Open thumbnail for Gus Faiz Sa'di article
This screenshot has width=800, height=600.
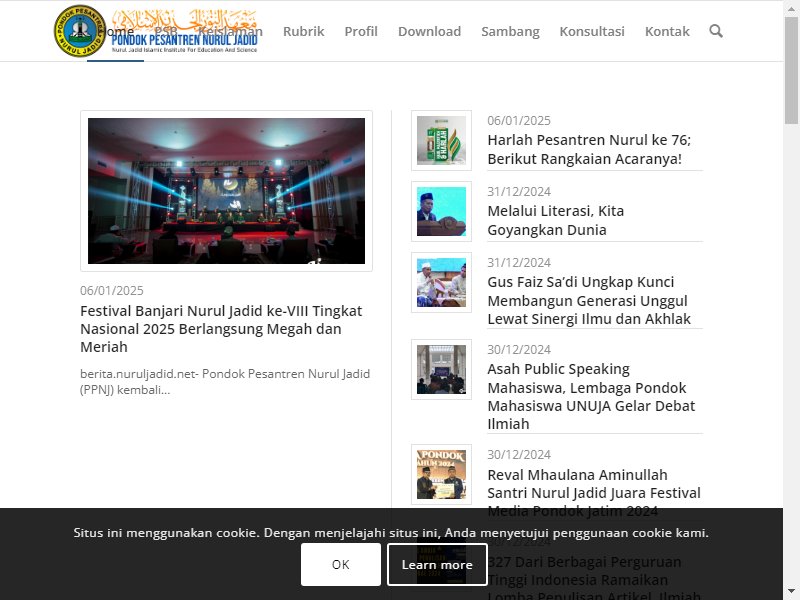point(441,282)
